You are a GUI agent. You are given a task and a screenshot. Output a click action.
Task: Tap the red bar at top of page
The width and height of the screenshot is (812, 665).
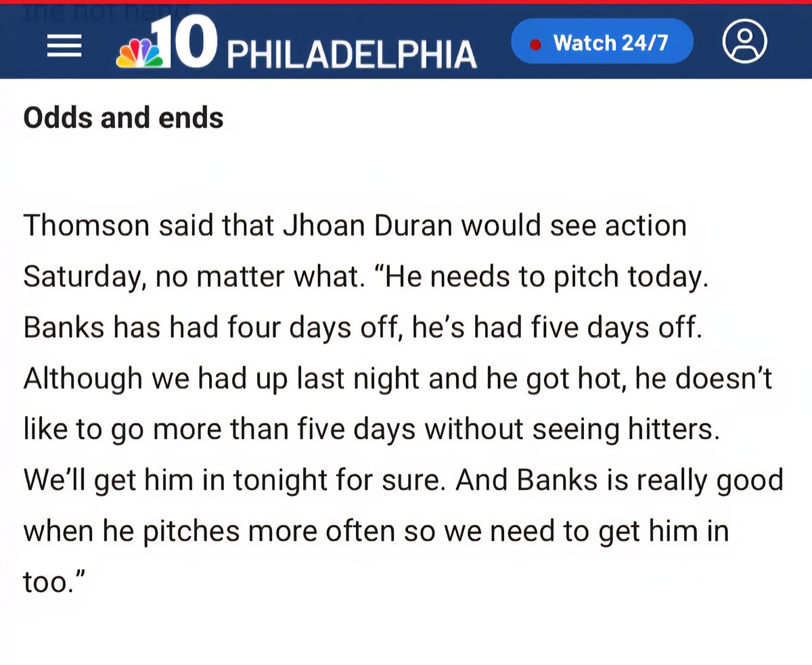pyautogui.click(x=406, y=2)
